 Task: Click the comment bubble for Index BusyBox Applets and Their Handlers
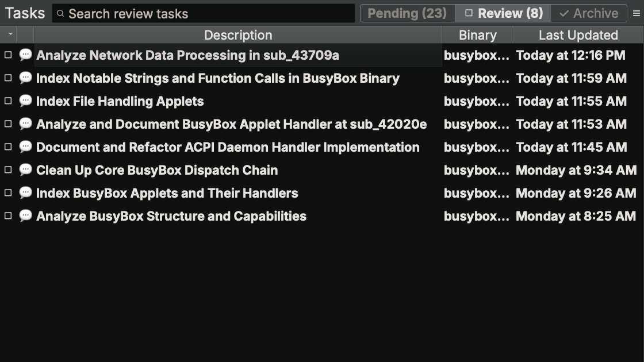25,193
